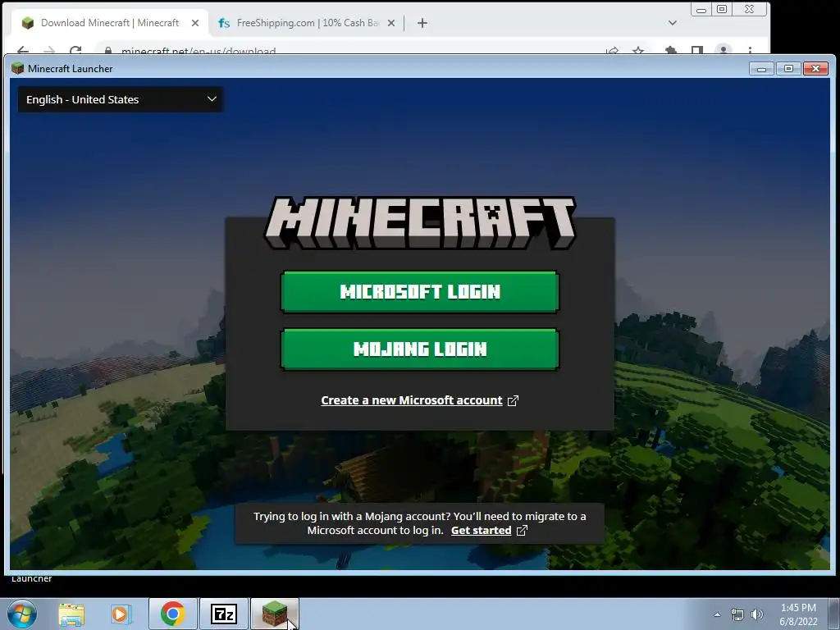Open the Windows Start button
The width and height of the screenshot is (840, 630).
pos(22,614)
